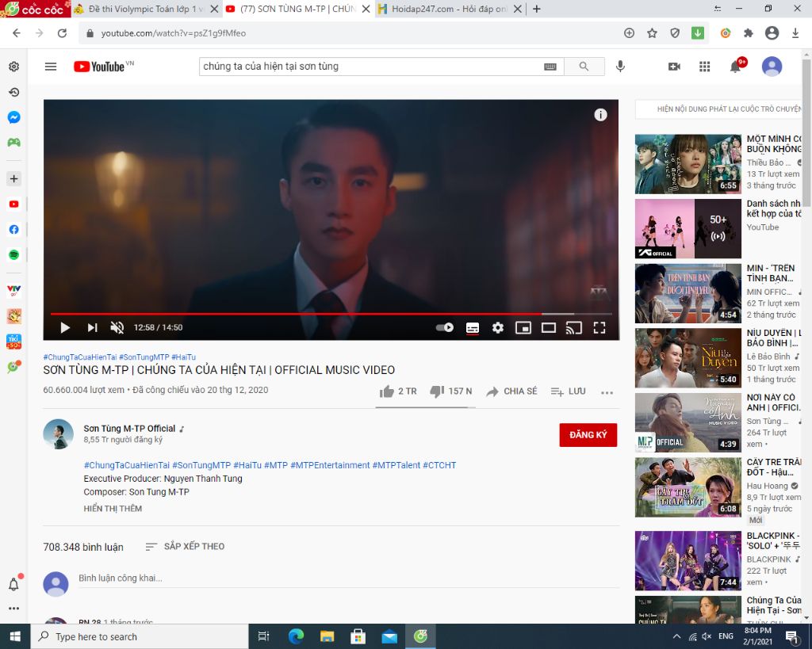Open Facebook in the Cốc Cốc sidebar
The image size is (812, 649).
coord(14,229)
